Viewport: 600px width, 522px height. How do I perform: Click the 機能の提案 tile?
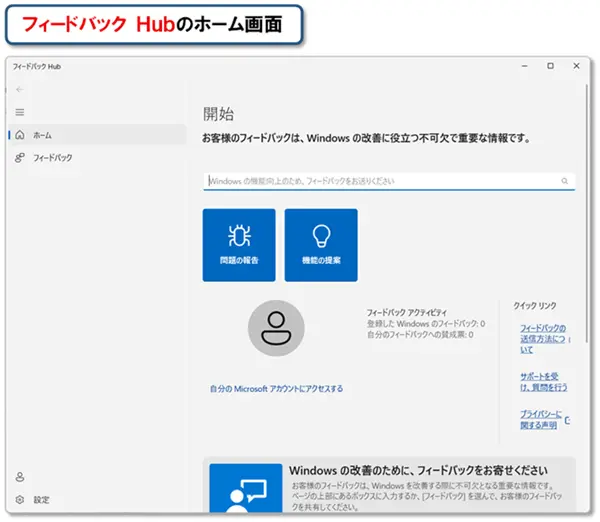pos(321,245)
